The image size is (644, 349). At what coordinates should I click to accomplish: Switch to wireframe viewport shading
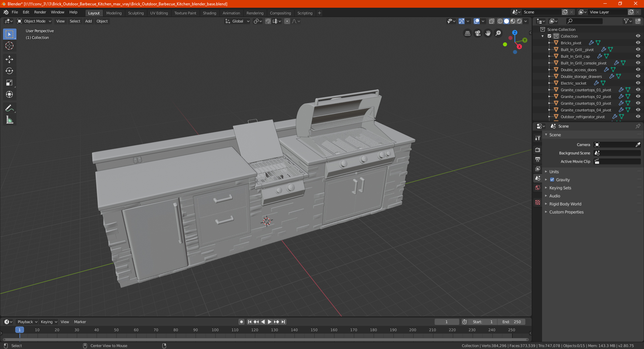[500, 21]
